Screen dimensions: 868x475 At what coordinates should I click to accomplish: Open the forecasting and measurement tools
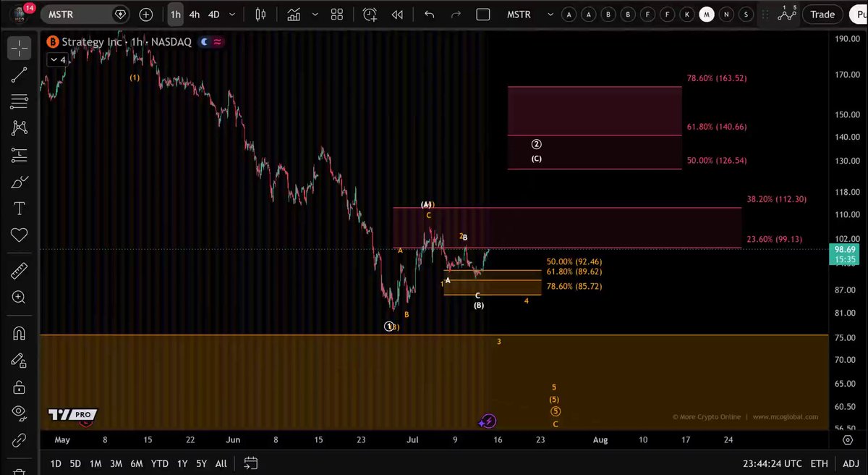(x=19, y=155)
